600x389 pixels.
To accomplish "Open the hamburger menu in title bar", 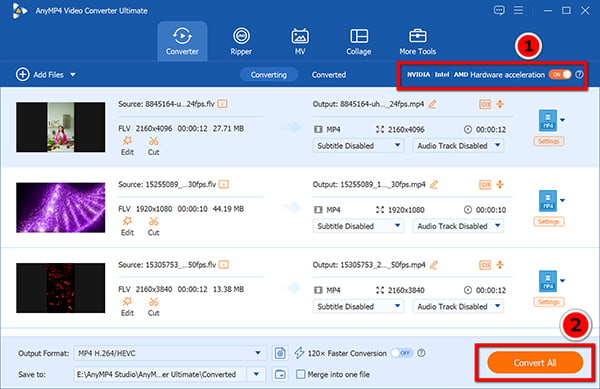I will (518, 10).
